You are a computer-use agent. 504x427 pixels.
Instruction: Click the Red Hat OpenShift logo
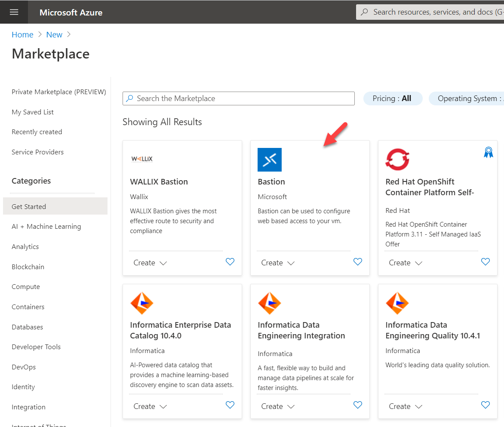[397, 160]
